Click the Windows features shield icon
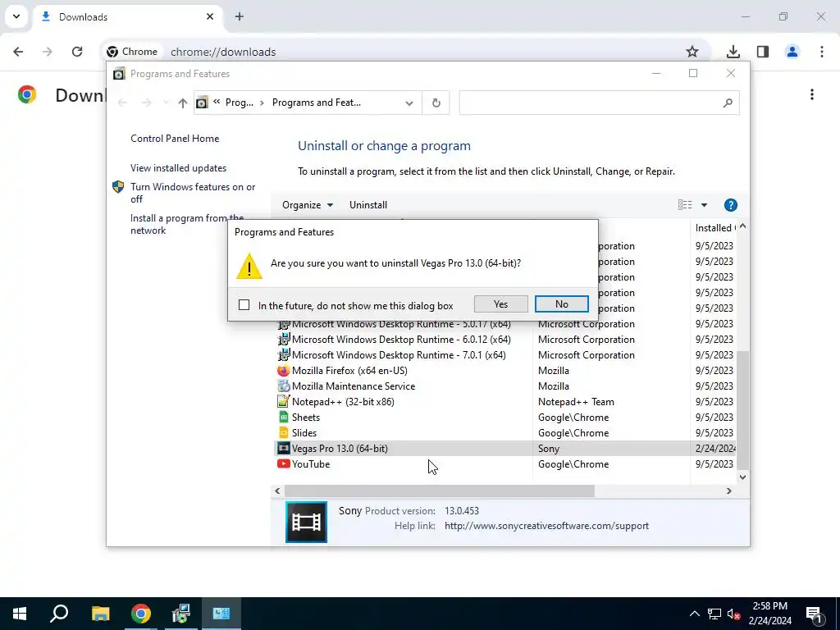Viewport: 840px width, 630px height. coord(118,187)
